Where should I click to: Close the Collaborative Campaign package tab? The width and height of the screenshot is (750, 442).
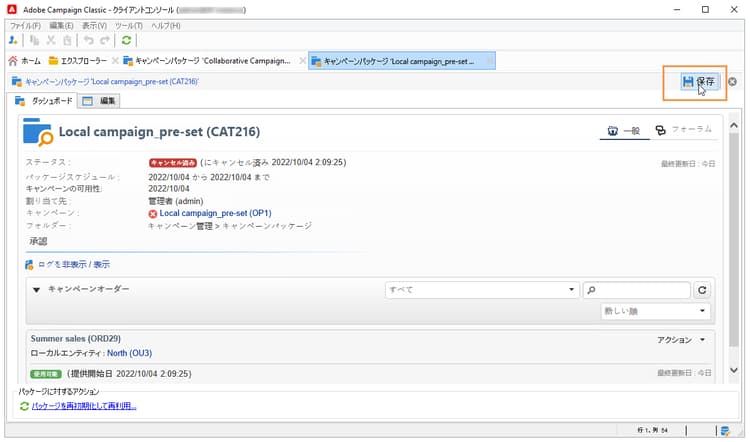tap(302, 61)
